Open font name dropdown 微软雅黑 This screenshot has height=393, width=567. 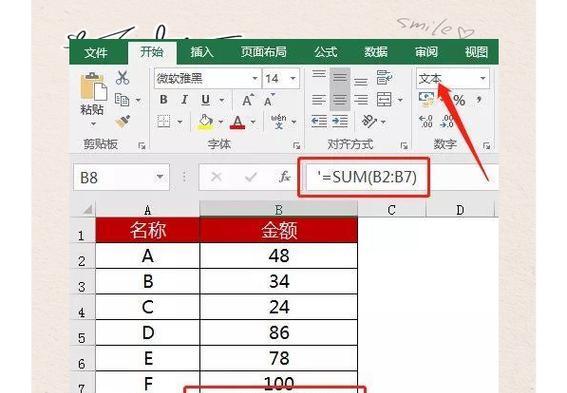point(255,78)
